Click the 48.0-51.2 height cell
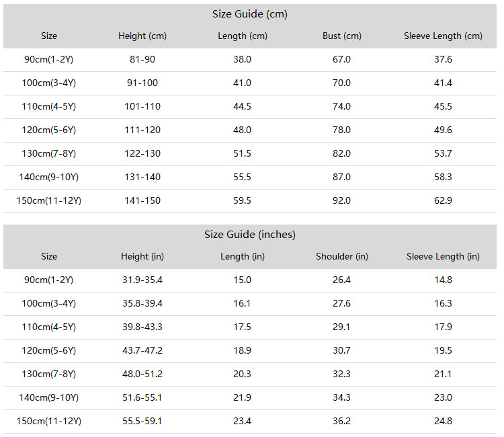The height and width of the screenshot is (437, 504). click(142, 374)
